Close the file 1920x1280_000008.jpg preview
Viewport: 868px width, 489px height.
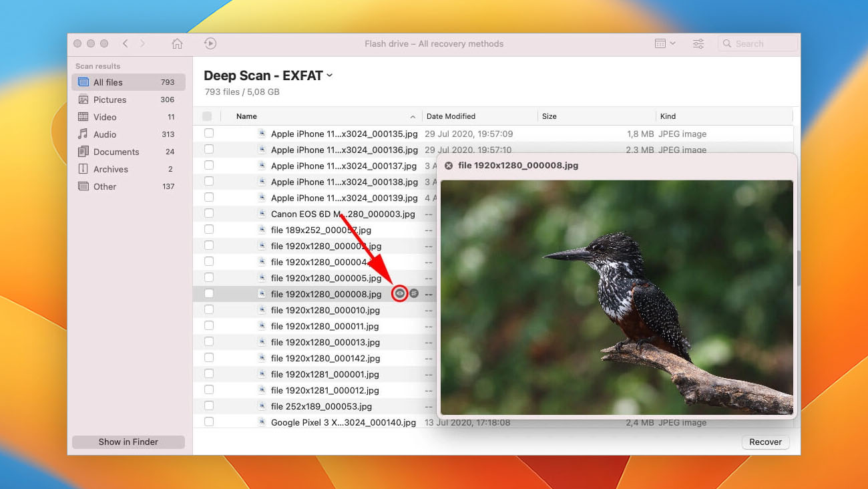tap(449, 166)
